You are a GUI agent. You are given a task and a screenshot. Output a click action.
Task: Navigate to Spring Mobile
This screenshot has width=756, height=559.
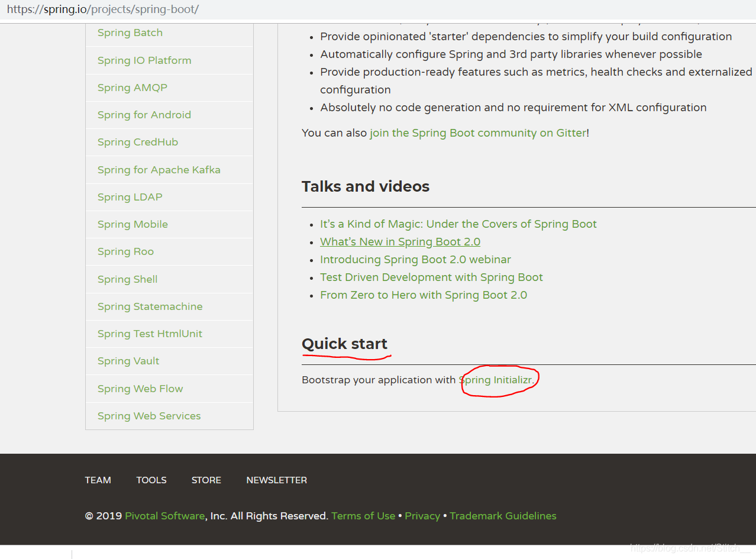[133, 224]
